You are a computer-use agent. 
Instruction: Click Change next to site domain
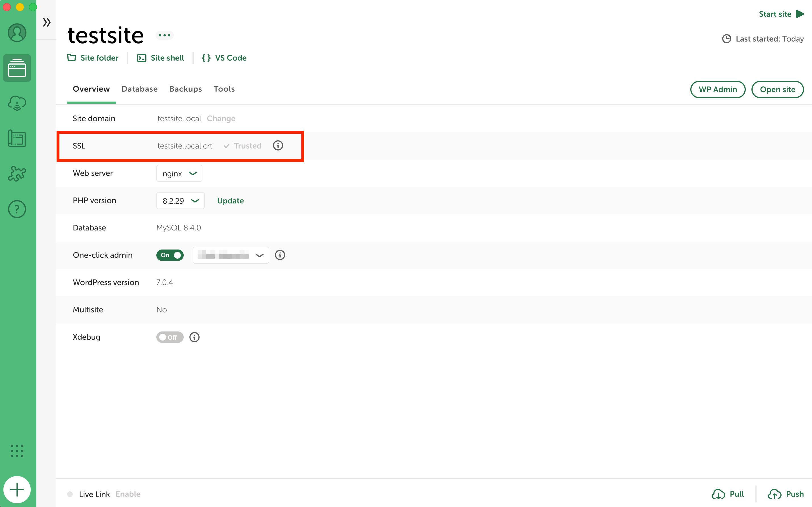221,118
